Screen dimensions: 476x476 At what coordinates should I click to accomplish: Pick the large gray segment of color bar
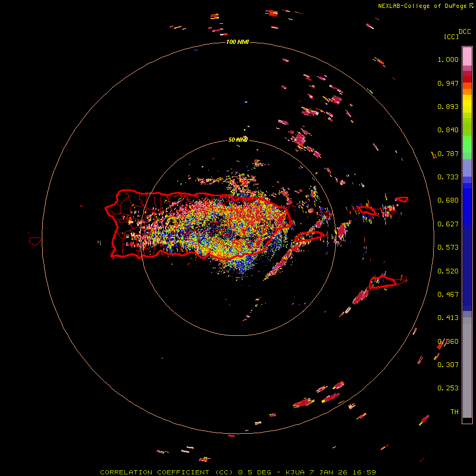[x=467, y=370]
